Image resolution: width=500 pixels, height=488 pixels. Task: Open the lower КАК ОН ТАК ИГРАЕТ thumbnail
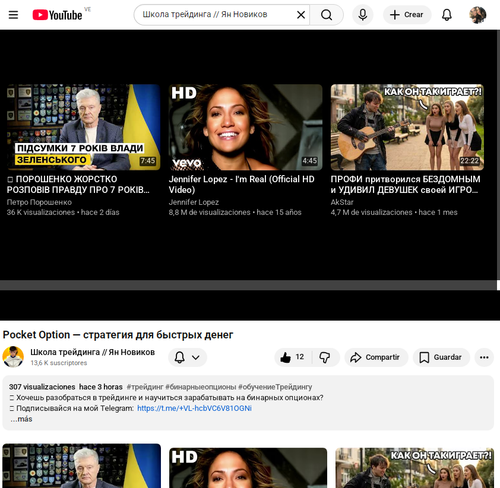414,468
